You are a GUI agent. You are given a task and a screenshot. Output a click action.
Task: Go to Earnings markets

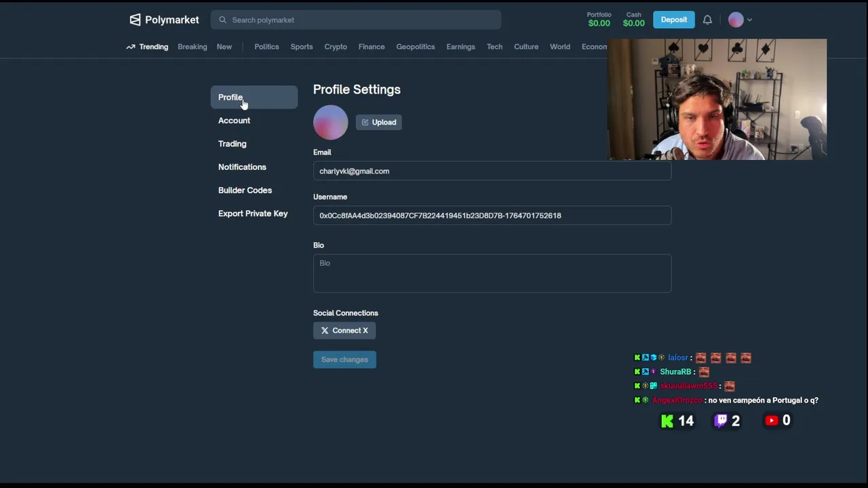pos(460,47)
